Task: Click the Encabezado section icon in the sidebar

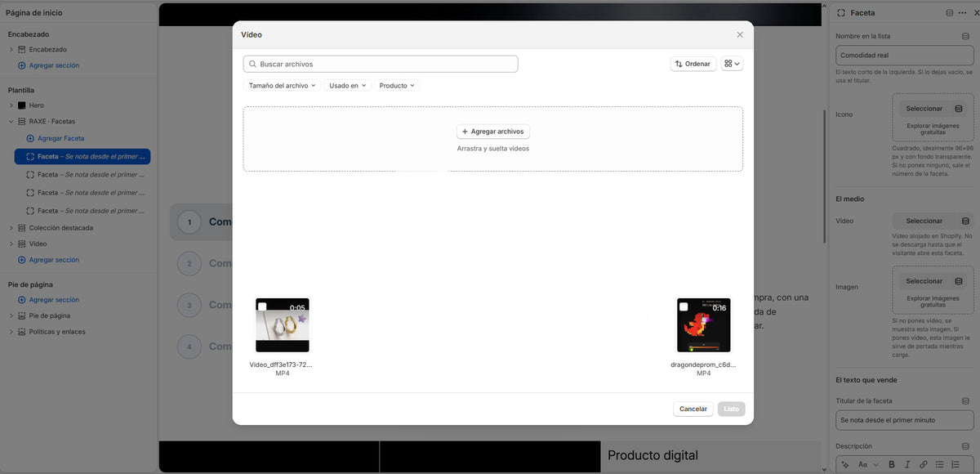Action: coord(22,50)
